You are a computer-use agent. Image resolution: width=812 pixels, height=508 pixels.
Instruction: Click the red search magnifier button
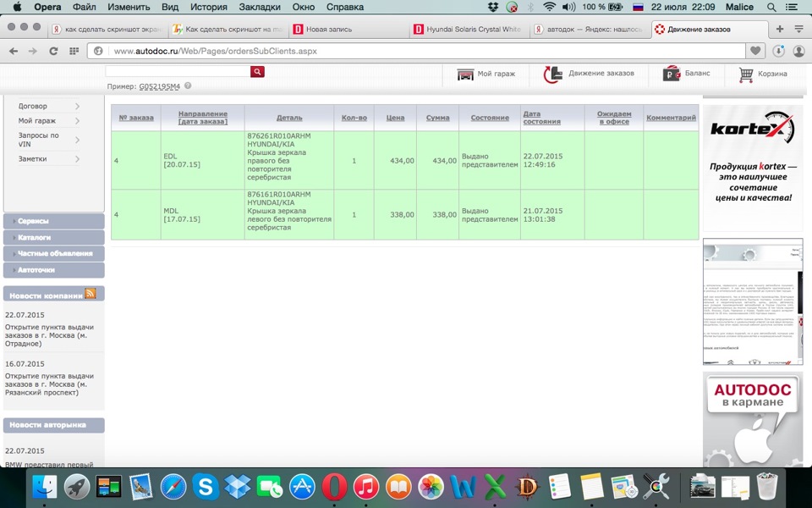pos(257,71)
